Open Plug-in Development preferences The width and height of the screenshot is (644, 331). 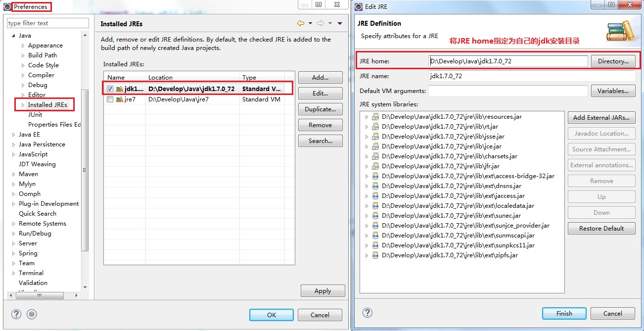pos(48,204)
